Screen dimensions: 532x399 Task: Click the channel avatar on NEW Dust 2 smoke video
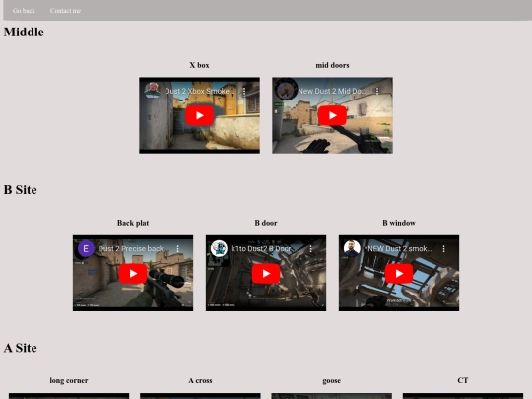click(352, 248)
